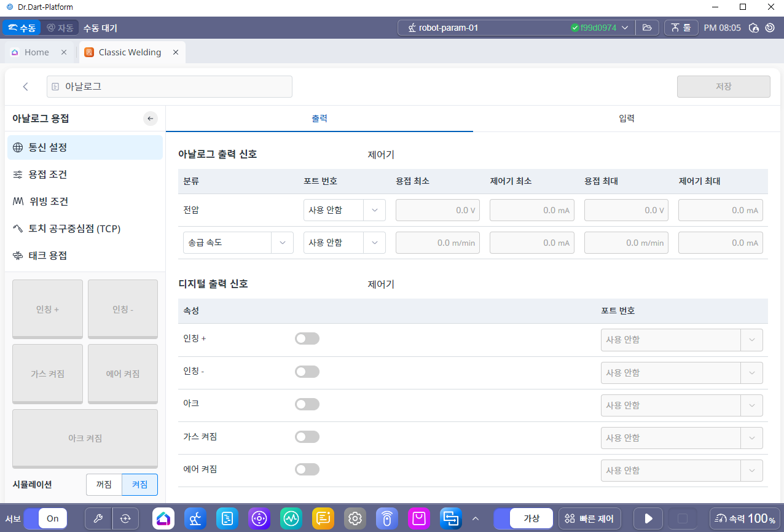Open the 전압 port number dropdown
Image resolution: width=784 pixels, height=532 pixels.
tap(344, 210)
